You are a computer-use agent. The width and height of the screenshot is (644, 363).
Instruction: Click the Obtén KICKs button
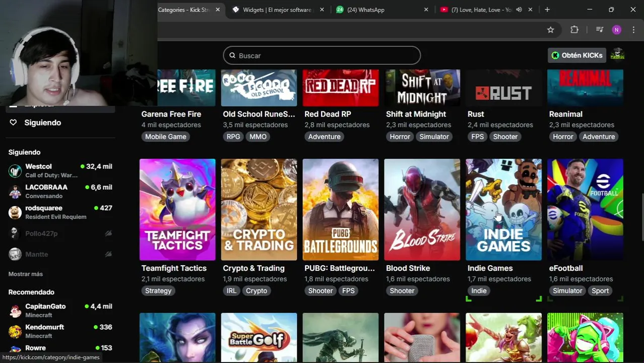pos(577,55)
